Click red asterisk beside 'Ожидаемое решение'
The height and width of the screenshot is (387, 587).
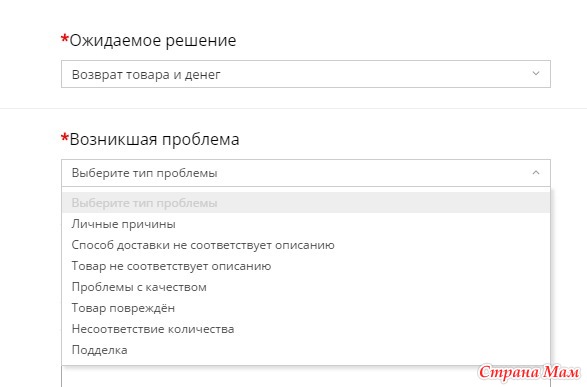coord(65,38)
